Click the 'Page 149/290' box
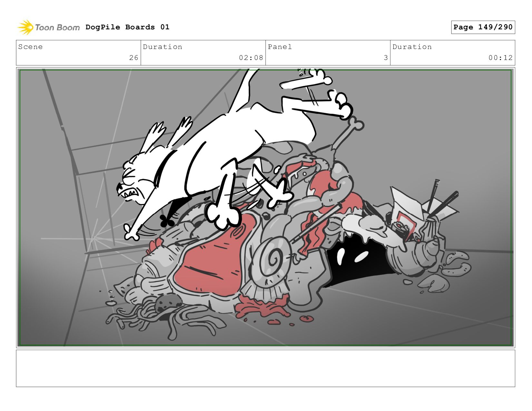The width and height of the screenshot is (532, 411). pyautogui.click(x=483, y=27)
